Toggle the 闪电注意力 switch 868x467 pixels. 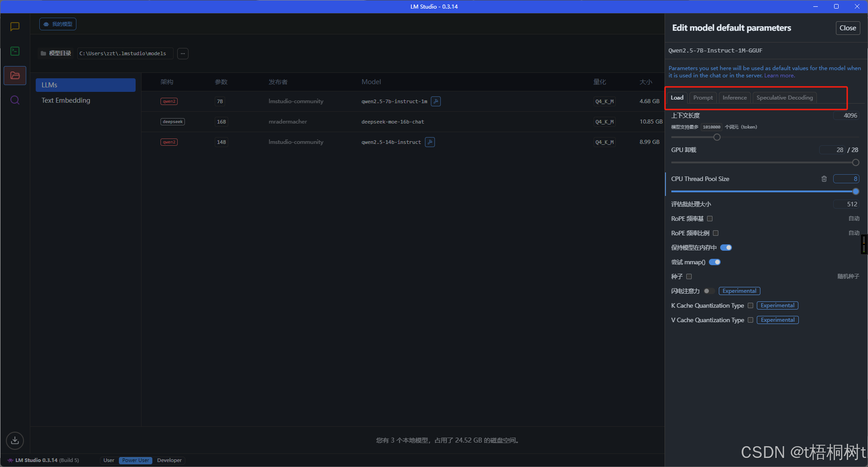pyautogui.click(x=709, y=291)
